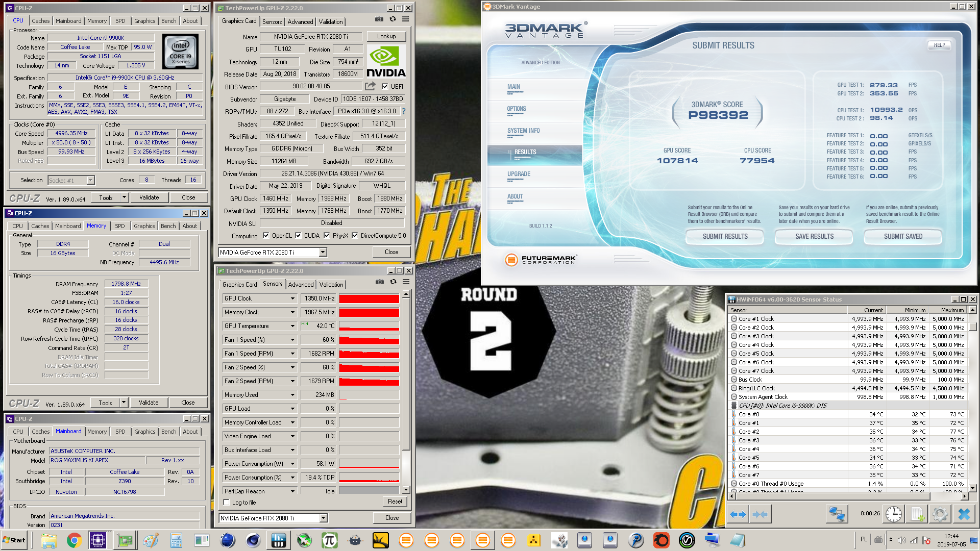
Task: Open the MAIN section in 3DMark Vantage
Action: [x=513, y=87]
